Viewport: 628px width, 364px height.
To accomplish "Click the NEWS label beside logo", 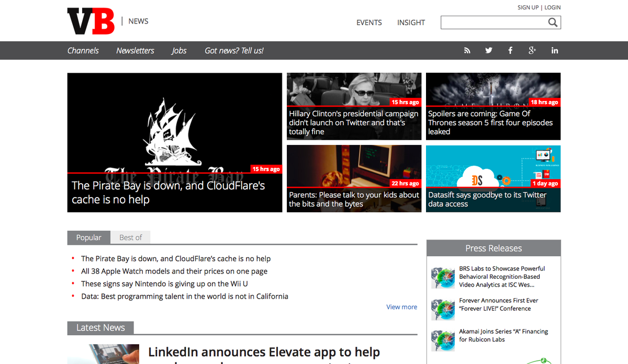I will tap(138, 21).
